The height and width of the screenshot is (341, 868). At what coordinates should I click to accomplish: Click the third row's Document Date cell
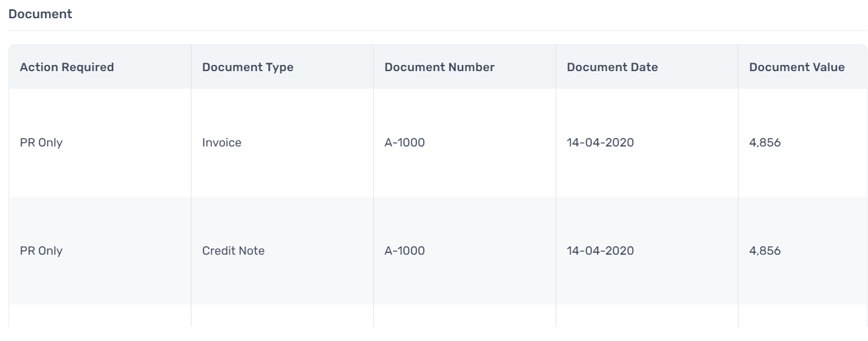[x=647, y=316]
